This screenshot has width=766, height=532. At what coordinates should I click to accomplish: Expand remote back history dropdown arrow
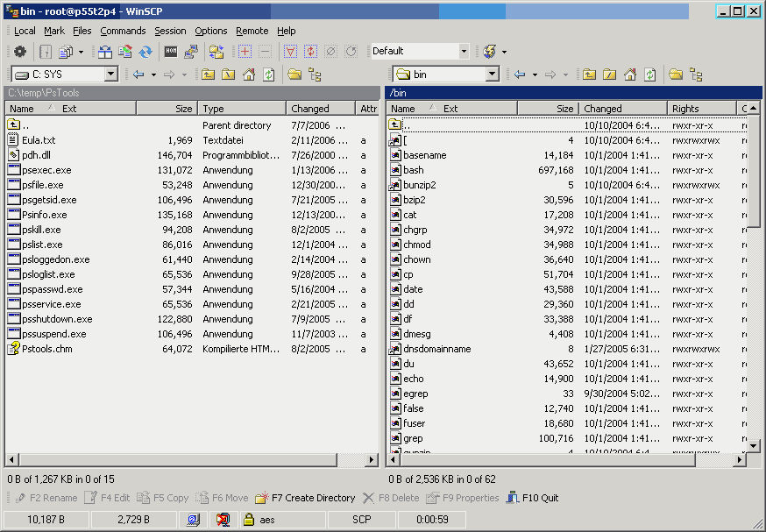(x=535, y=74)
